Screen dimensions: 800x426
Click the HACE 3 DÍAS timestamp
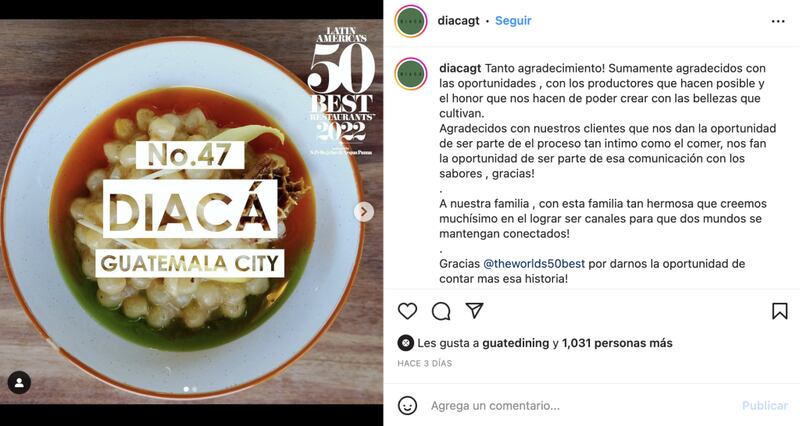(x=424, y=364)
